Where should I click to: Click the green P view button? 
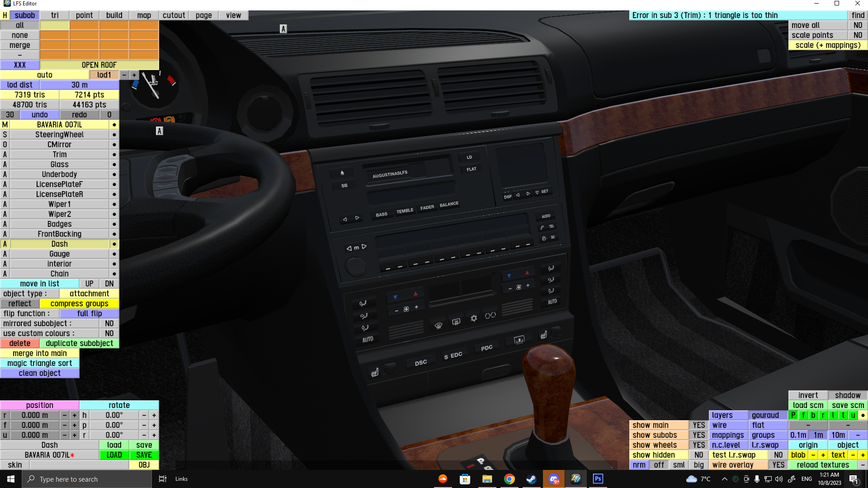pos(793,415)
